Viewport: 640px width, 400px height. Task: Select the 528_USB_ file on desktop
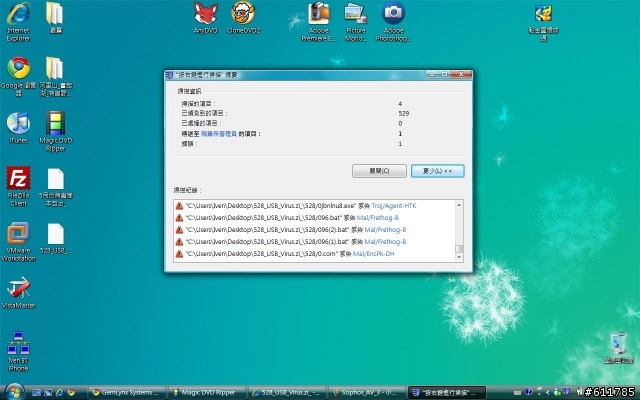pyautogui.click(x=56, y=238)
